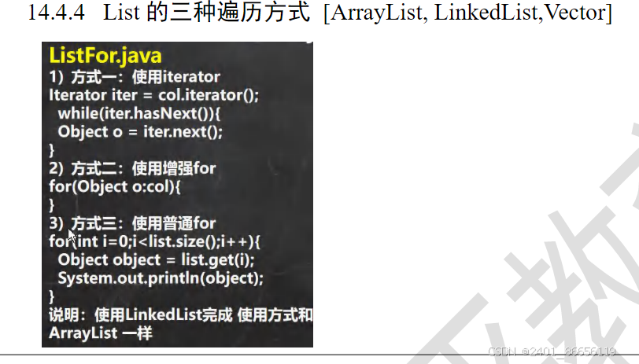639x364 pixels.
Task: Click the 'Iterator iter = col.iterator();' line
Action: point(153,95)
